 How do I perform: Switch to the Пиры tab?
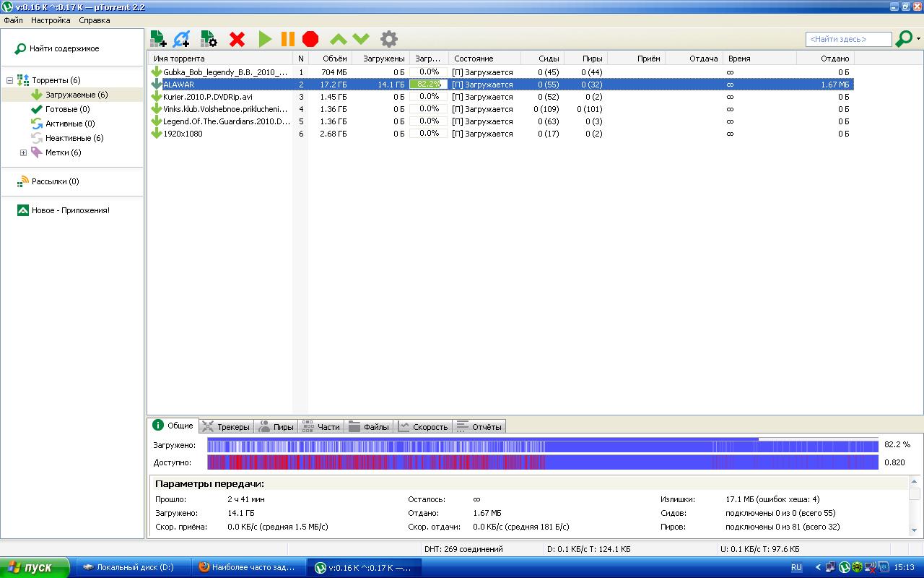tap(276, 427)
